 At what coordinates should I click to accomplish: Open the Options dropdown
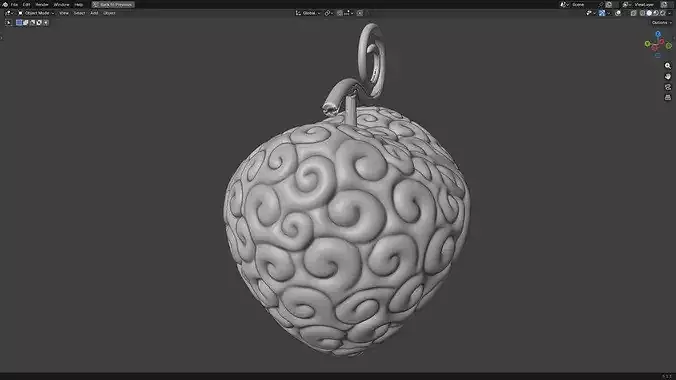(x=662, y=22)
